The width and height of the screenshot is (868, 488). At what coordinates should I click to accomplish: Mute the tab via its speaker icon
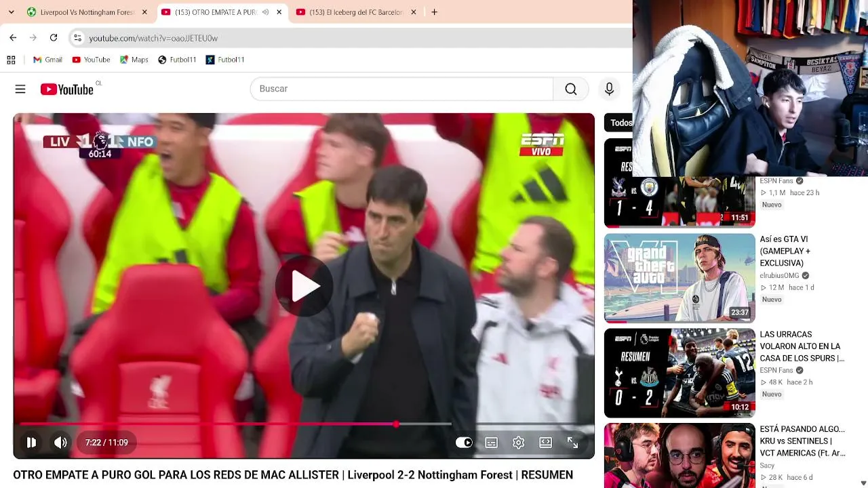(265, 12)
